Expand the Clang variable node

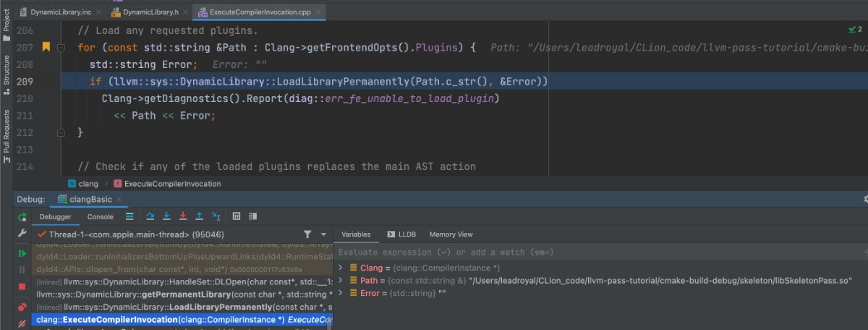click(341, 268)
